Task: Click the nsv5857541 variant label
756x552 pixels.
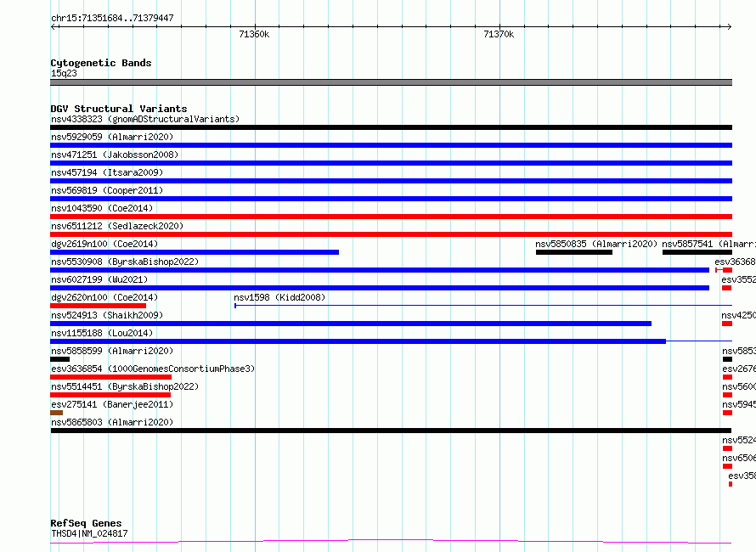Action: click(x=708, y=244)
